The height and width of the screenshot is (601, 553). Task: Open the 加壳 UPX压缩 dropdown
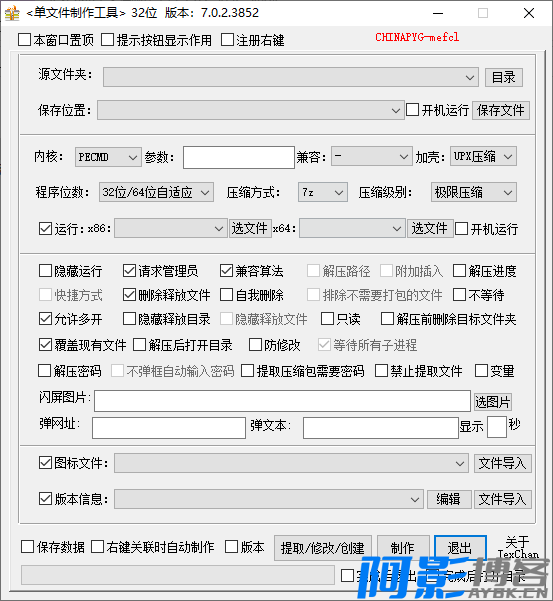(483, 156)
